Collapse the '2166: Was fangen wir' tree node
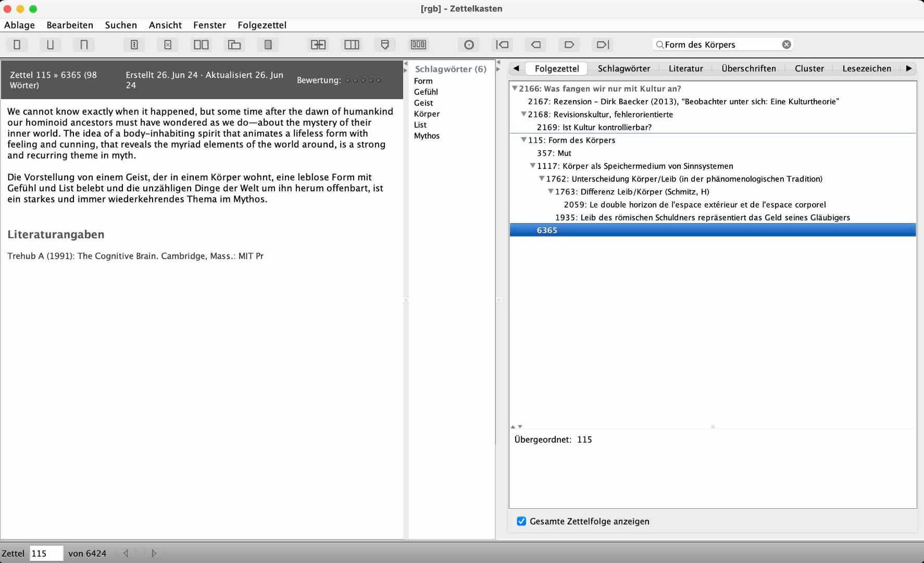The image size is (924, 563). tap(515, 89)
